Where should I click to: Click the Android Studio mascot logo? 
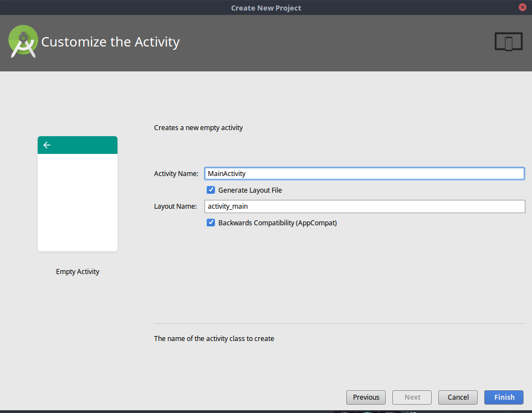coord(23,42)
